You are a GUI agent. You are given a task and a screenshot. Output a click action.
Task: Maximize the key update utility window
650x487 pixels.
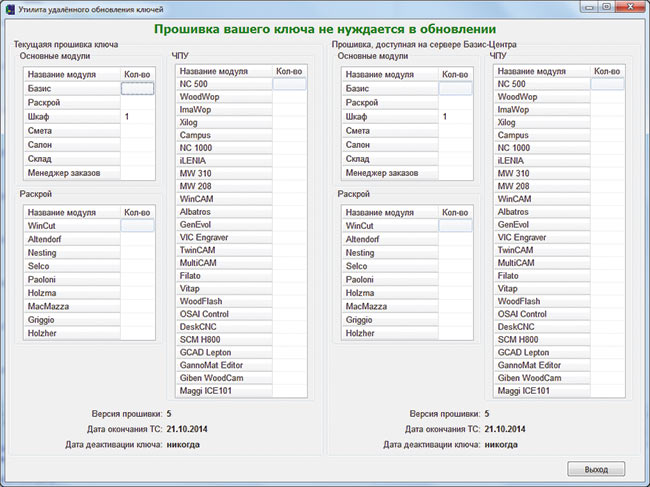(607, 7)
